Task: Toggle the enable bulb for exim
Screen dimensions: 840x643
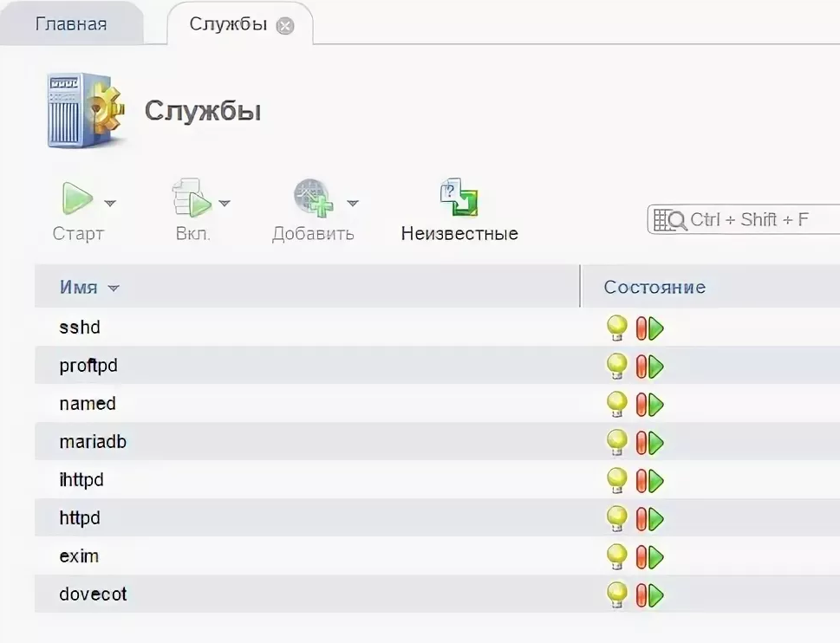Action: click(x=617, y=556)
